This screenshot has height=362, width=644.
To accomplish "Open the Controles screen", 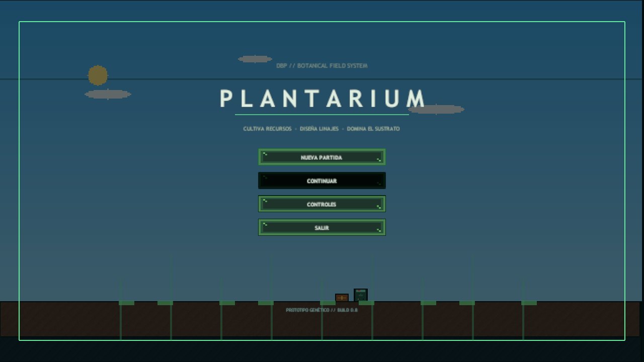I will [x=322, y=204].
